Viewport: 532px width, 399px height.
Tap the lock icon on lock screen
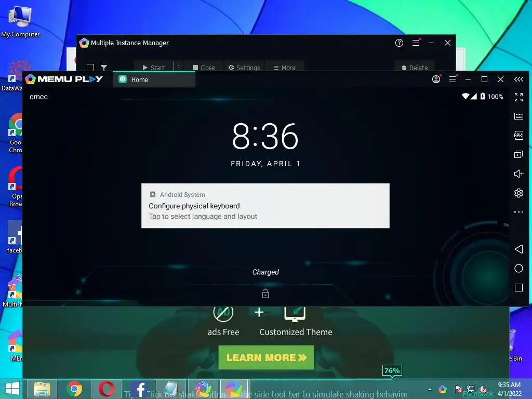point(265,294)
